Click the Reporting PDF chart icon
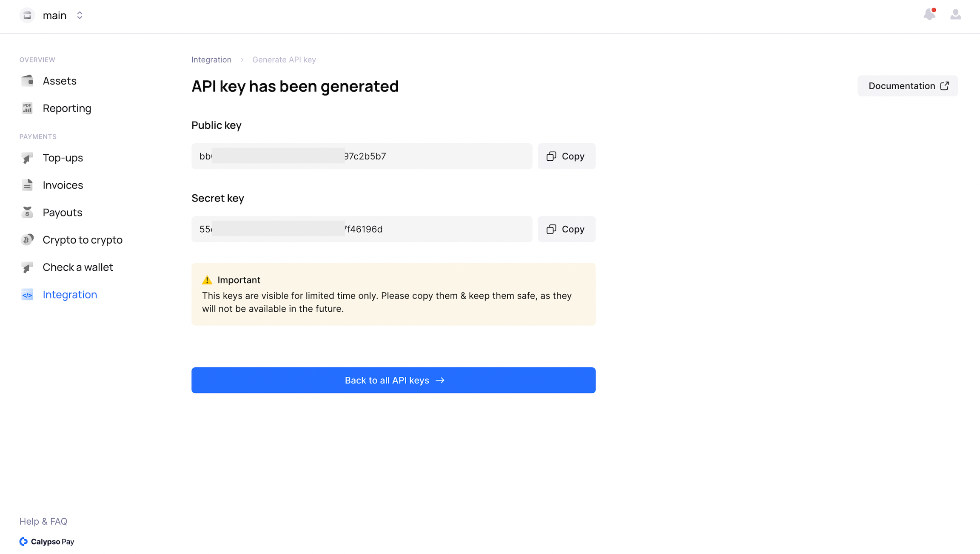The image size is (980, 554). pyautogui.click(x=27, y=108)
